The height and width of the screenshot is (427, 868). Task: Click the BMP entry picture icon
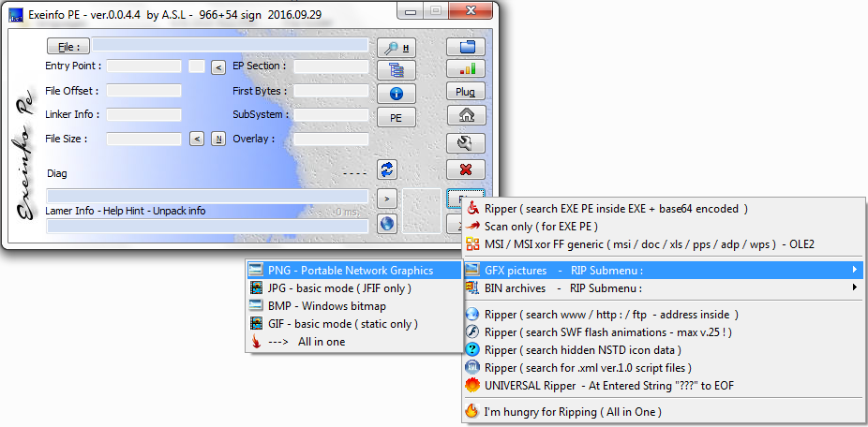tap(256, 306)
